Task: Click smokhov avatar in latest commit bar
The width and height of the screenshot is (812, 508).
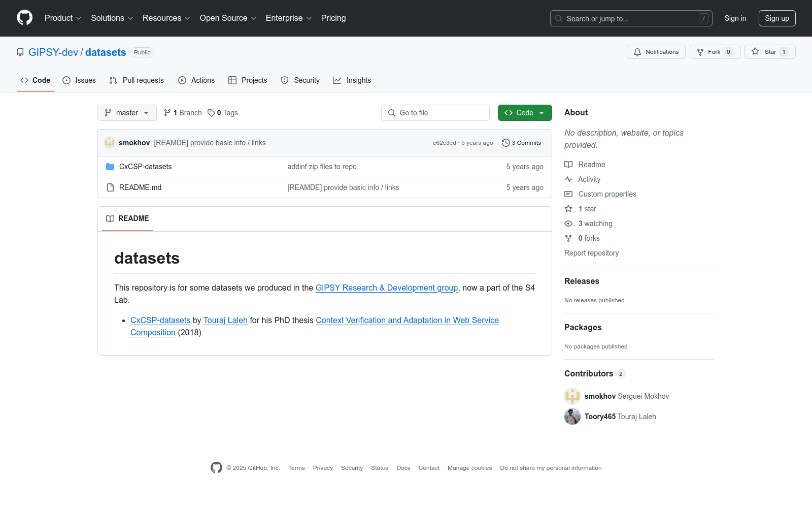Action: click(110, 143)
